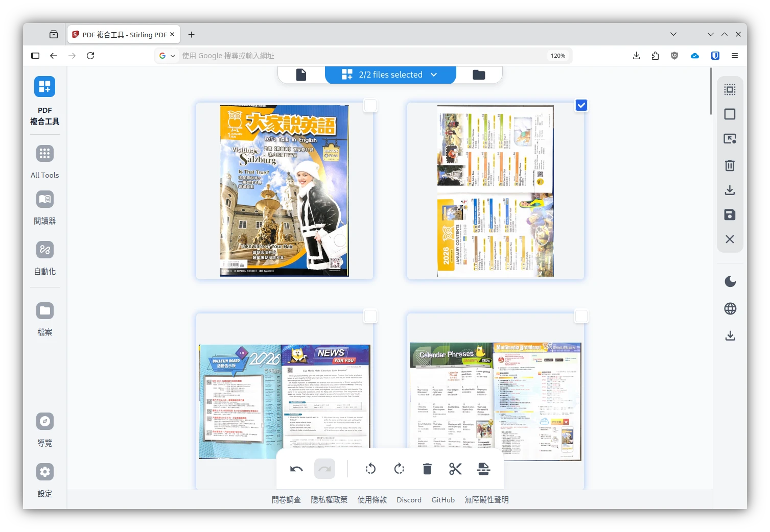
Task: Undo the last page edit
Action: pos(296,469)
